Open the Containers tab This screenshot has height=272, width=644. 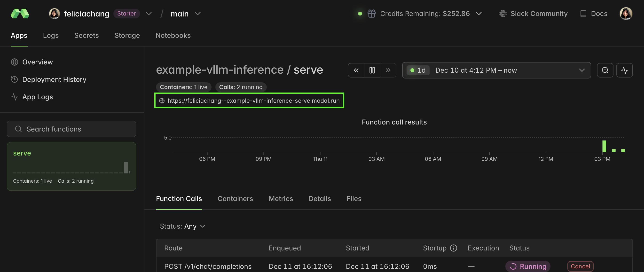(235, 199)
